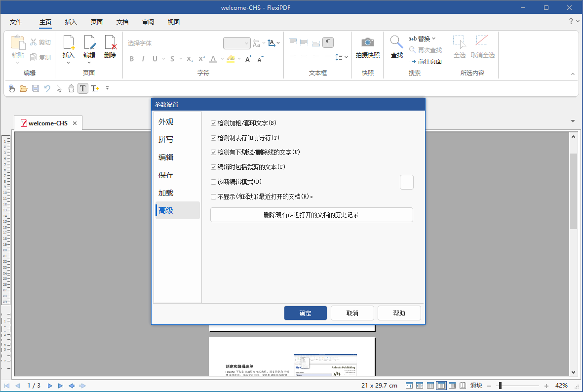The height and width of the screenshot is (392, 583).
Task: Click the Undo arrow icon
Action: pyautogui.click(x=47, y=88)
